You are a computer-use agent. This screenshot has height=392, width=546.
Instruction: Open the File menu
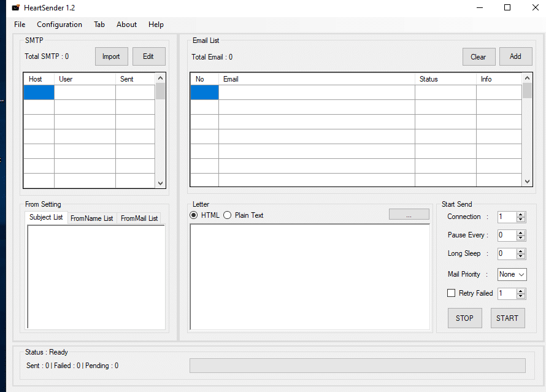pos(19,25)
